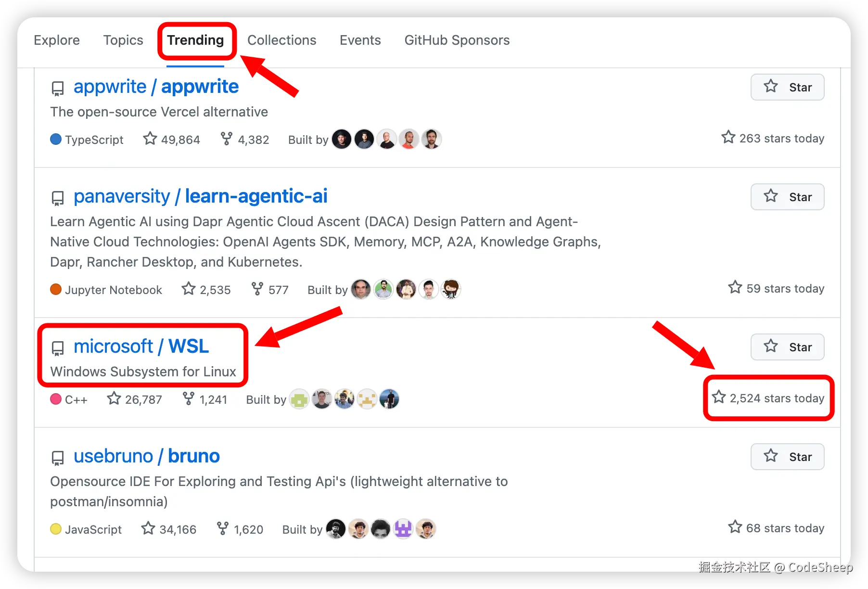Star the learn-agentic-ai repository

click(787, 197)
